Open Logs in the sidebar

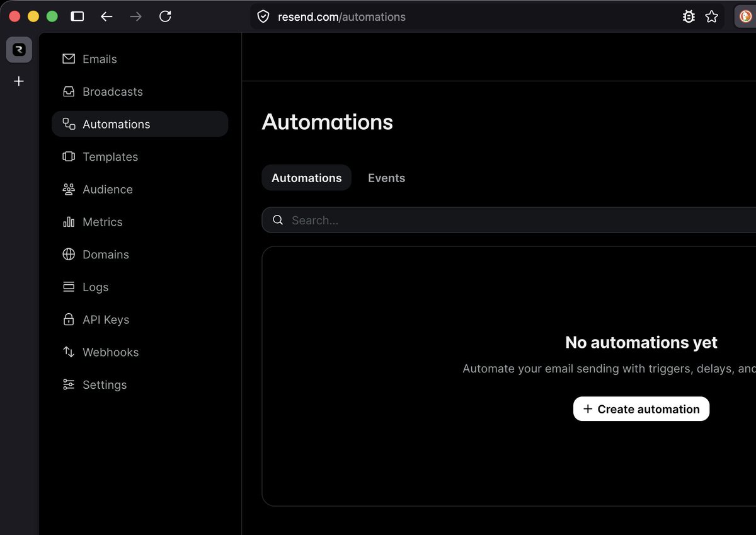[x=140, y=287]
